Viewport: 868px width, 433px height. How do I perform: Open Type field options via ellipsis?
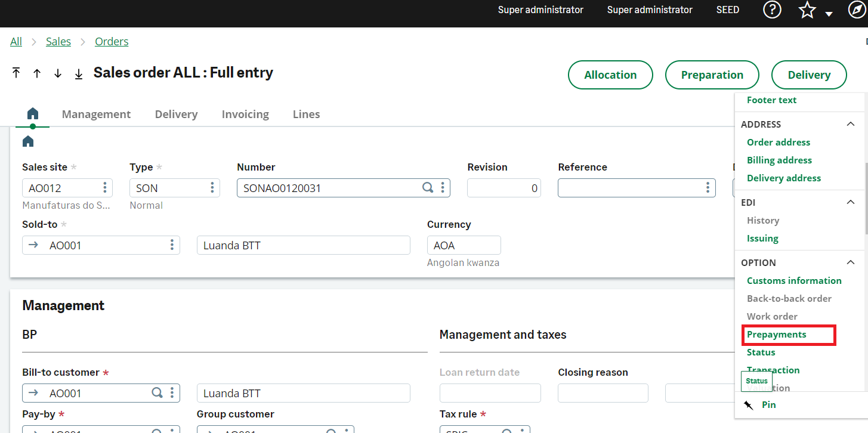coord(212,187)
